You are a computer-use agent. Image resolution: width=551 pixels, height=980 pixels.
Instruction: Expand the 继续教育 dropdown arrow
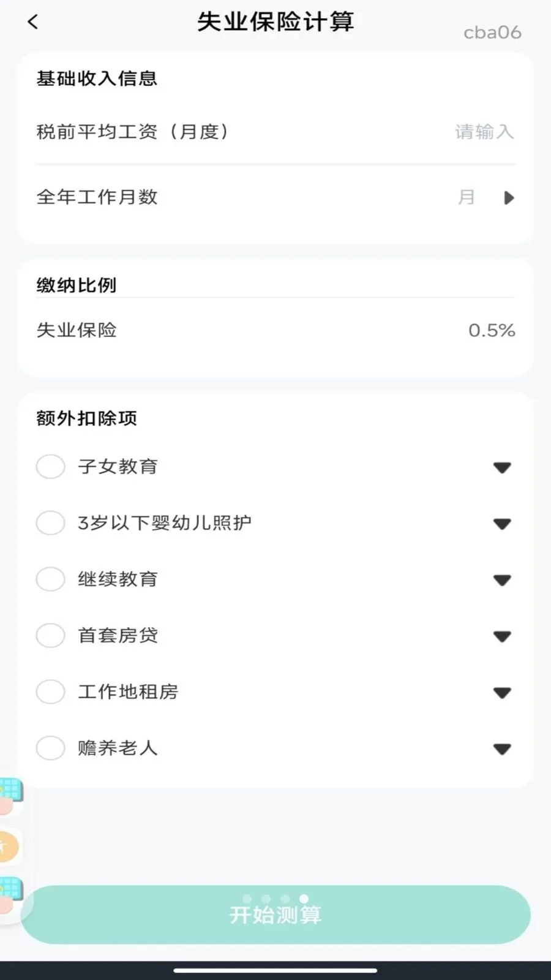point(502,581)
